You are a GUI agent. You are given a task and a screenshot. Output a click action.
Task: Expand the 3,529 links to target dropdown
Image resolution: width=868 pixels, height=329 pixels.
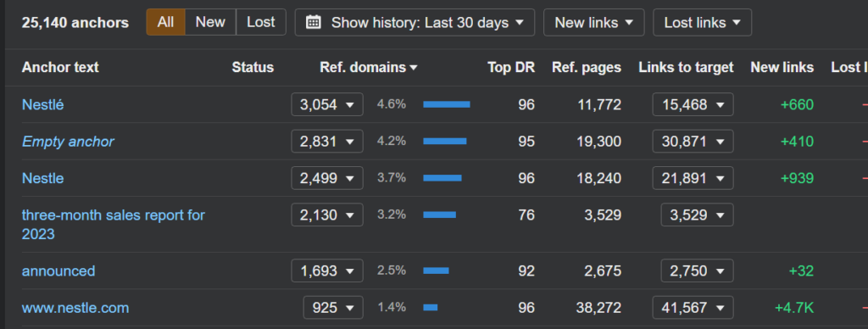[697, 215]
